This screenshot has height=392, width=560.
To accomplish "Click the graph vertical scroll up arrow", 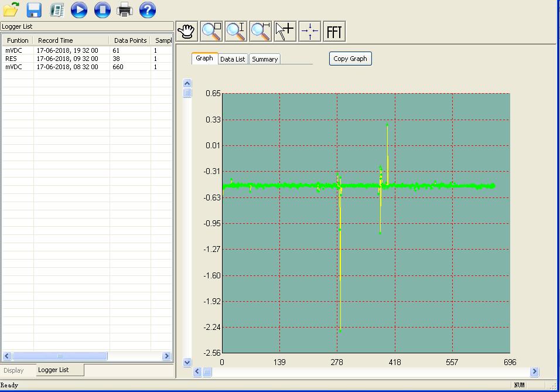I will click(x=187, y=83).
